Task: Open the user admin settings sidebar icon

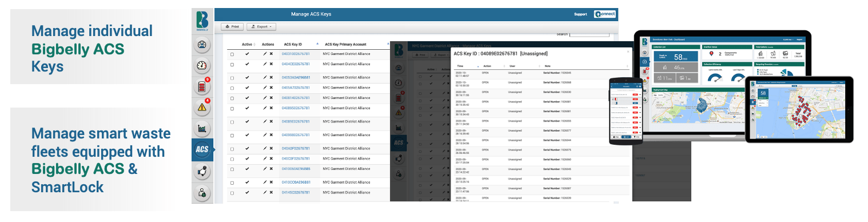Action: tap(202, 193)
